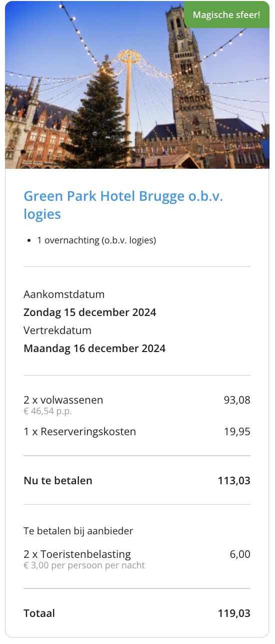The image size is (275, 644).
Task: Click the 113,03 amount due now
Action: click(234, 481)
